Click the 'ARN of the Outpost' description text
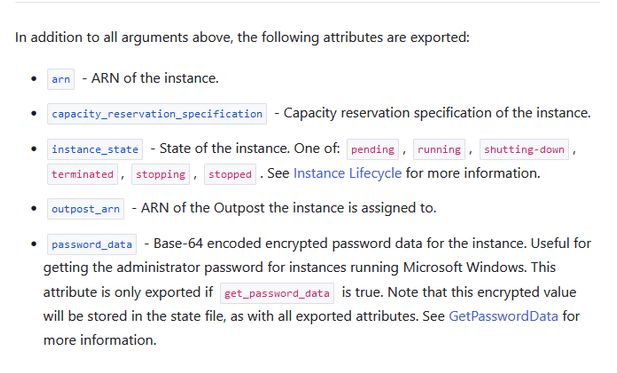 pyautogui.click(x=288, y=208)
